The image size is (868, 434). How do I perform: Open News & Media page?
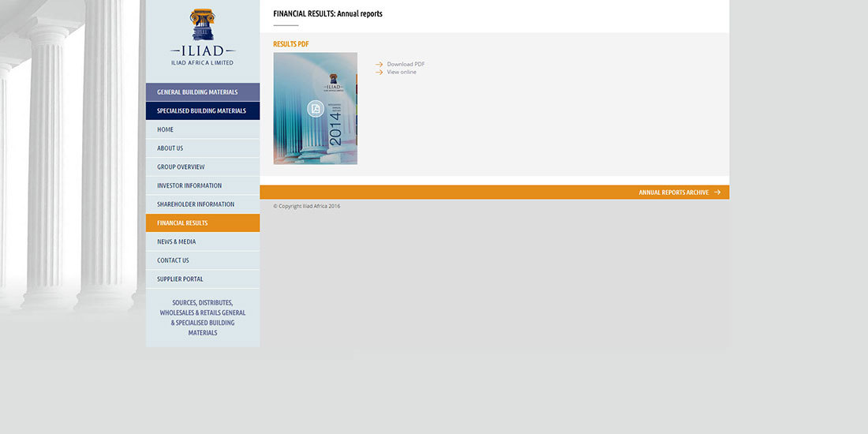[x=177, y=241]
